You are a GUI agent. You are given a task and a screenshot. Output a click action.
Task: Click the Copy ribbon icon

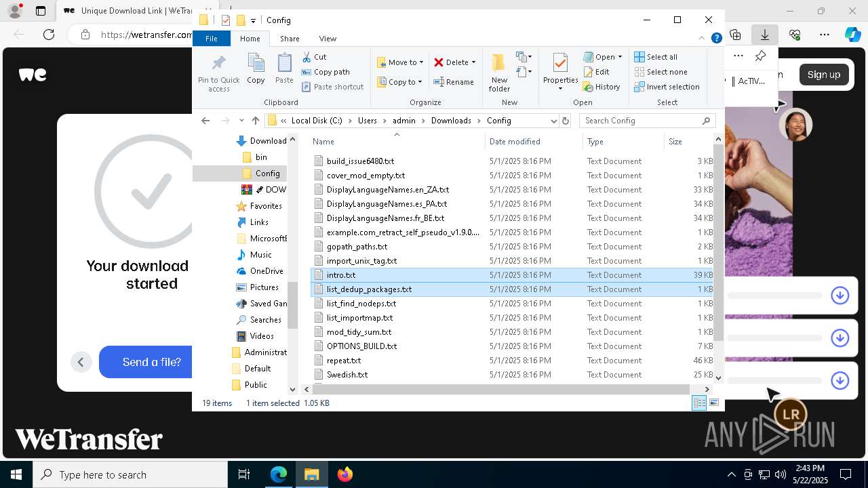click(x=256, y=69)
